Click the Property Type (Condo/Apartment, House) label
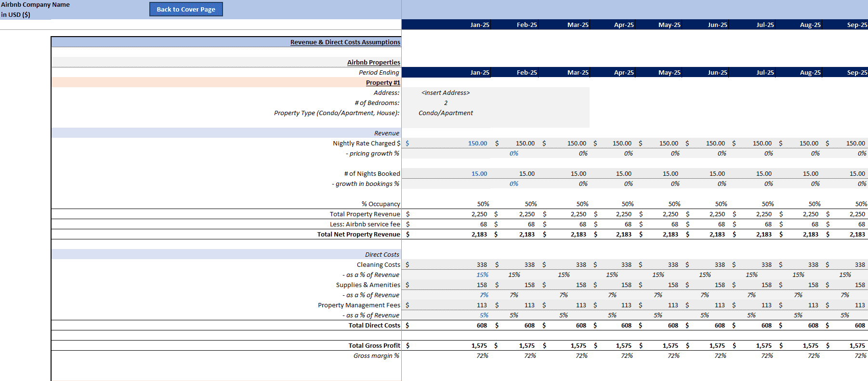 click(x=337, y=113)
